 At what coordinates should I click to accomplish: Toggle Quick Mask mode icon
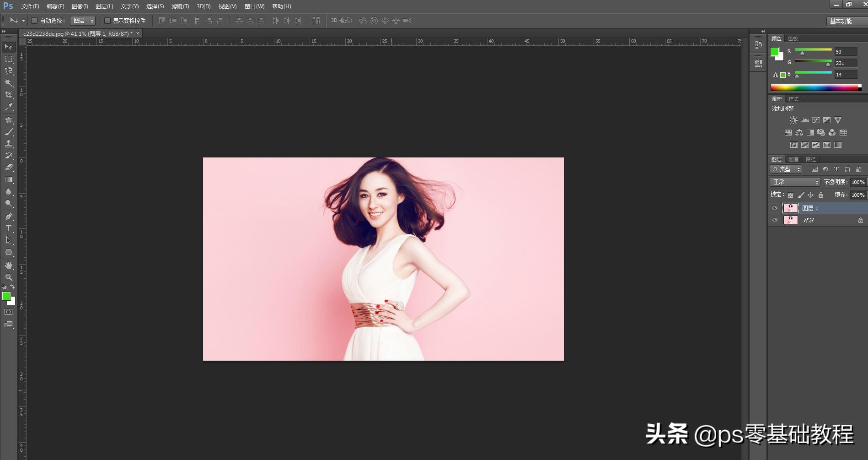point(9,312)
